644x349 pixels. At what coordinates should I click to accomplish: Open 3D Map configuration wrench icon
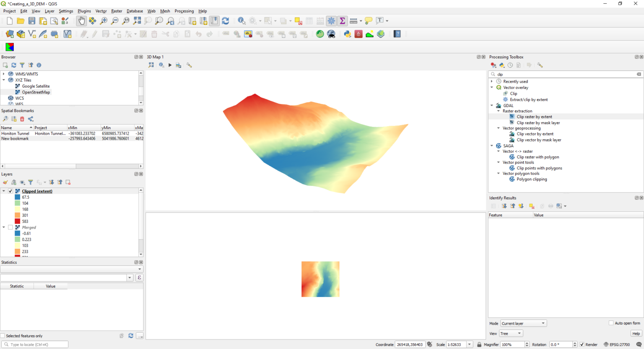point(190,65)
